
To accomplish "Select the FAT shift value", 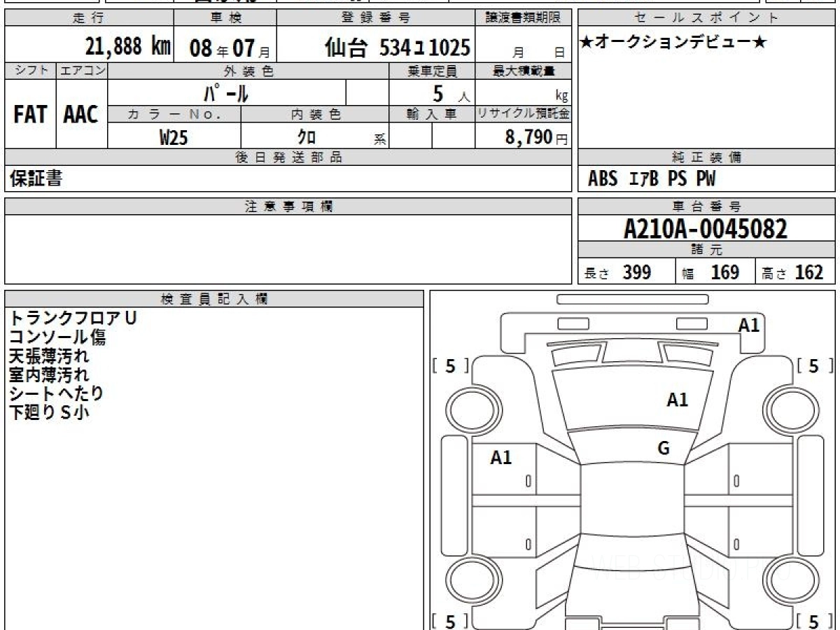I will (30, 115).
